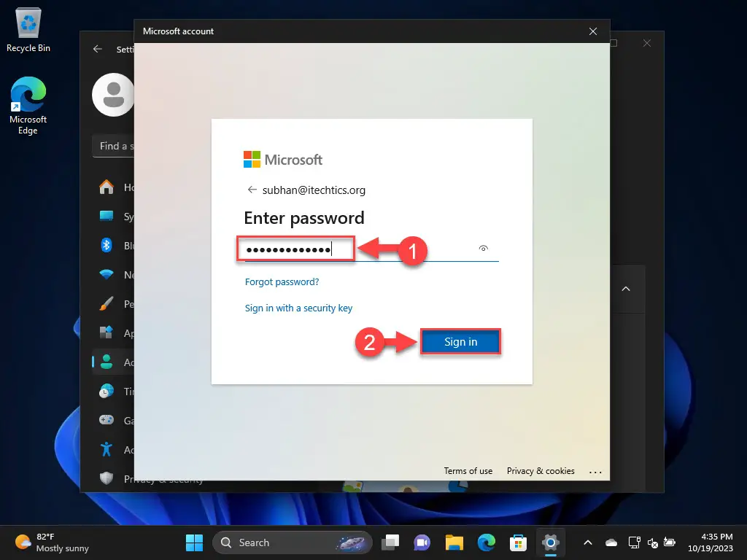747x560 pixels.
Task: Open Microsoft Store on taskbar
Action: 518,542
